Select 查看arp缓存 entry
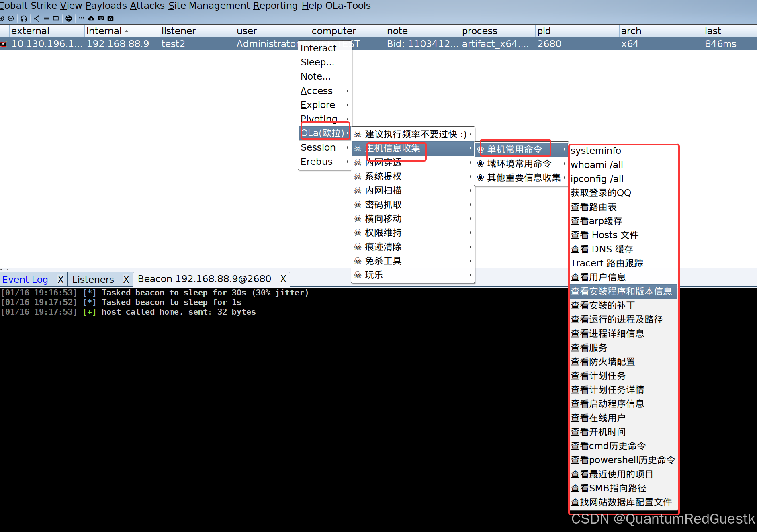This screenshot has height=532, width=757. click(623, 221)
